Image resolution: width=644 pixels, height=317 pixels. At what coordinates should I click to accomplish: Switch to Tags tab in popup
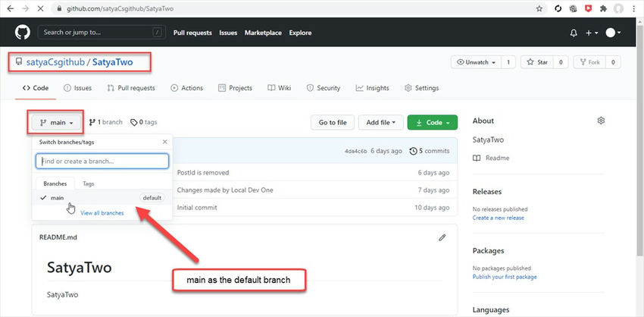(89, 184)
